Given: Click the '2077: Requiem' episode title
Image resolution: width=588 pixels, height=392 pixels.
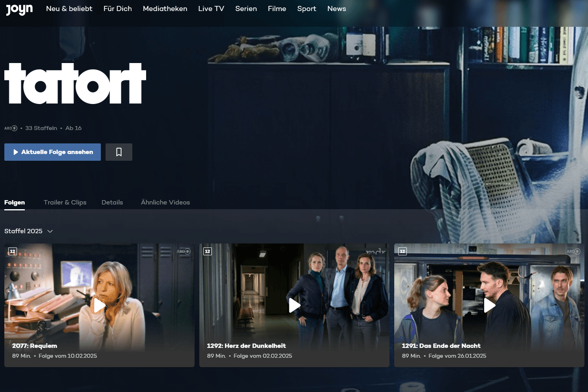Looking at the screenshot, I should pos(35,346).
